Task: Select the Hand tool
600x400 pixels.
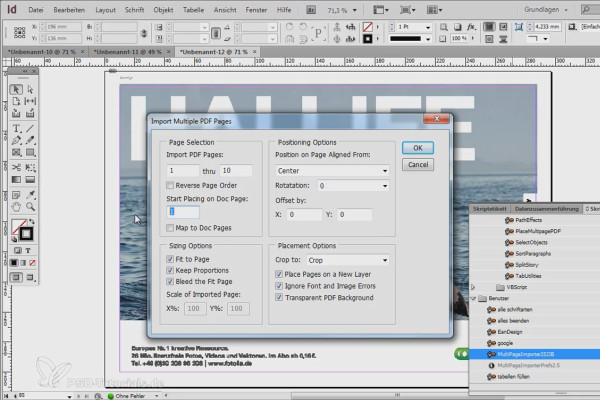Action: coord(16,207)
